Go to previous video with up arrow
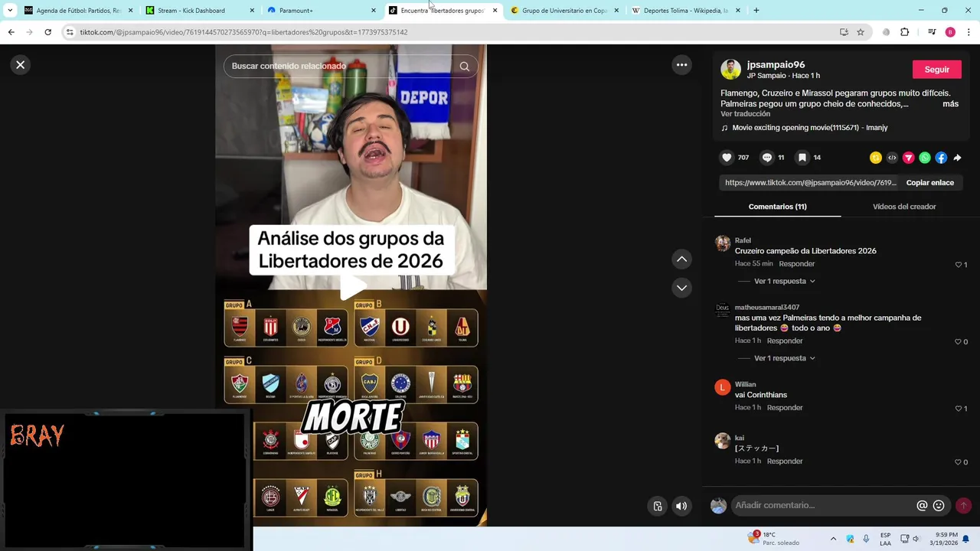 681,259
